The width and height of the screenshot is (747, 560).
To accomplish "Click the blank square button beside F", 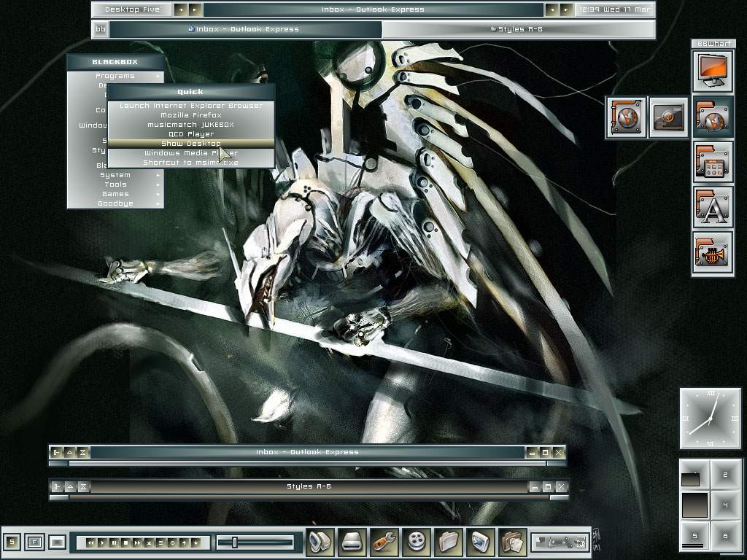I will click(57, 542).
